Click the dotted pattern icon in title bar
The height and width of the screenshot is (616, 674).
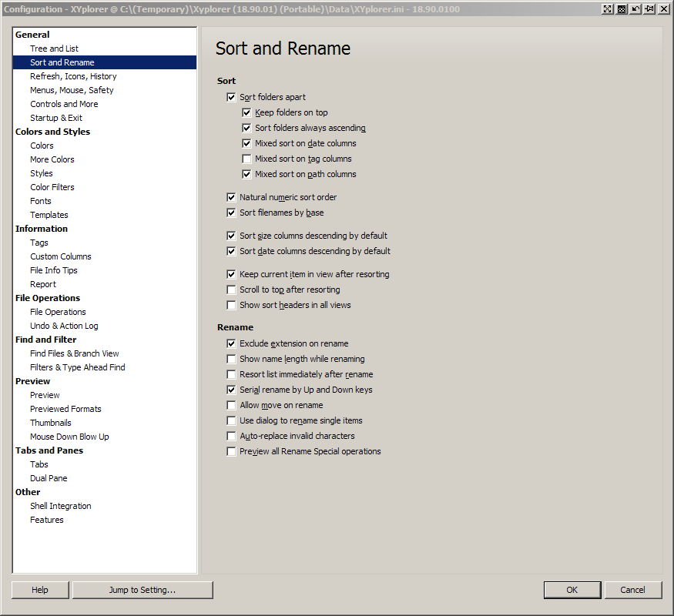tap(622, 8)
